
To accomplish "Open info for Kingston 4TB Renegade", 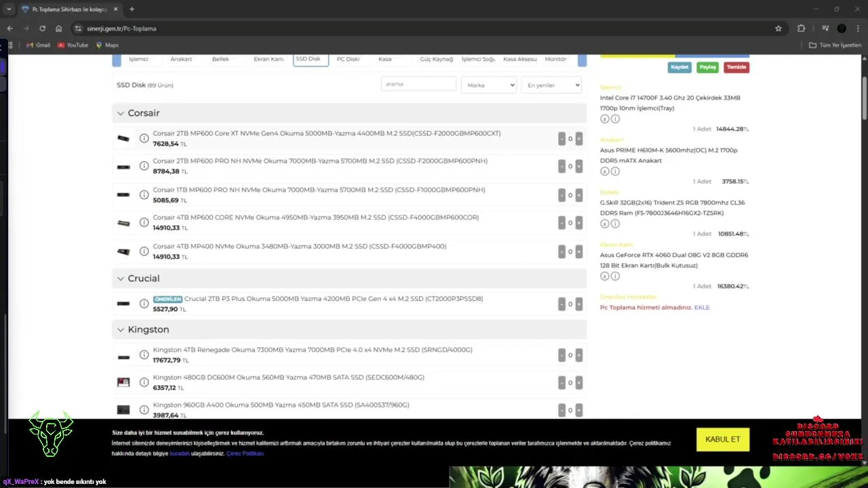I will coord(144,355).
